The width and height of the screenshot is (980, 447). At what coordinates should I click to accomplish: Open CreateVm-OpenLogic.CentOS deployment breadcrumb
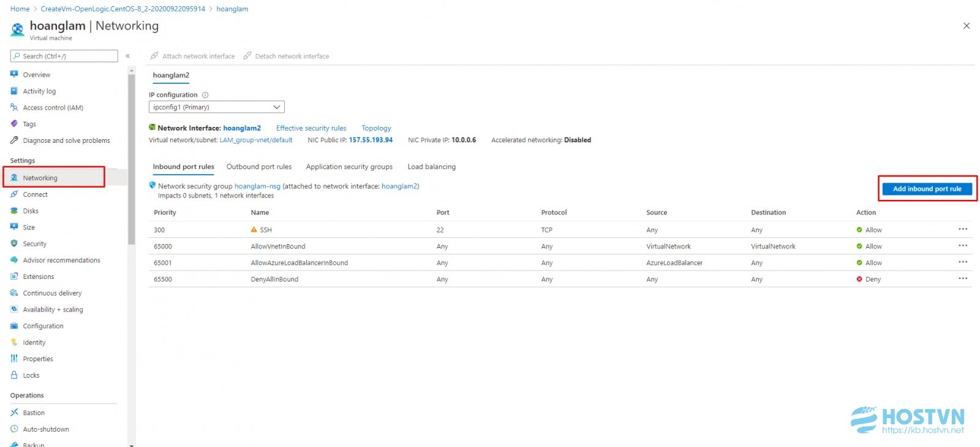123,9
